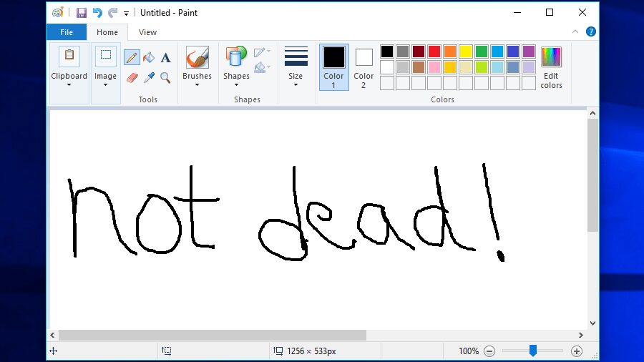Select the Pencil tool

click(132, 58)
